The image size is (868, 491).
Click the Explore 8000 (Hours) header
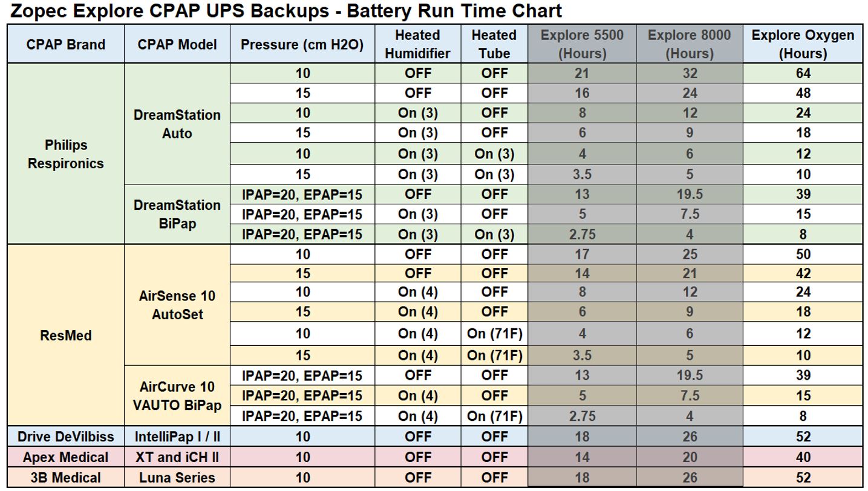(x=689, y=44)
